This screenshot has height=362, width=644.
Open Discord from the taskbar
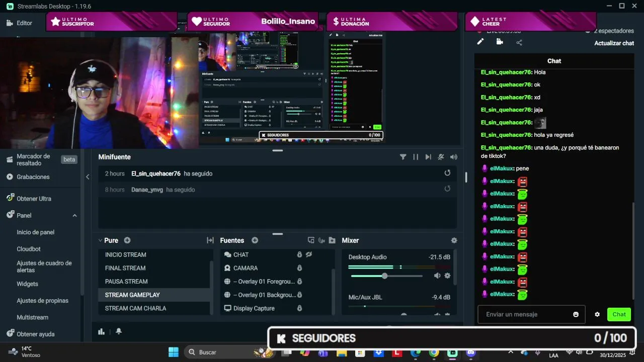(x=471, y=352)
